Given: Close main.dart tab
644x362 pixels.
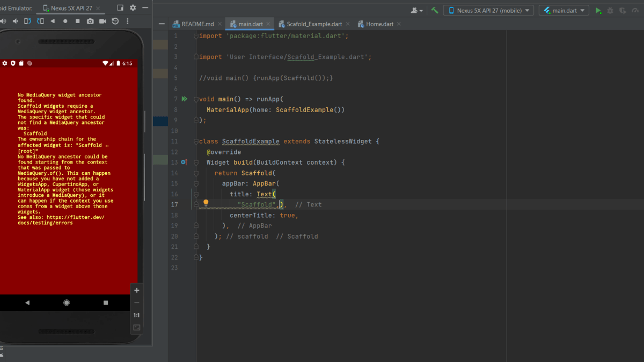Looking at the screenshot, I should (x=268, y=24).
